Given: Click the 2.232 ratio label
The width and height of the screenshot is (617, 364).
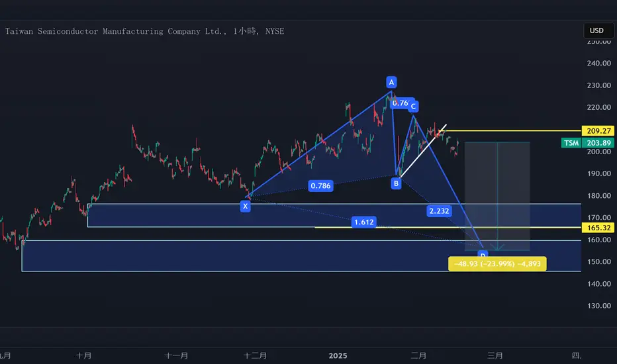Looking at the screenshot, I should tap(439, 211).
